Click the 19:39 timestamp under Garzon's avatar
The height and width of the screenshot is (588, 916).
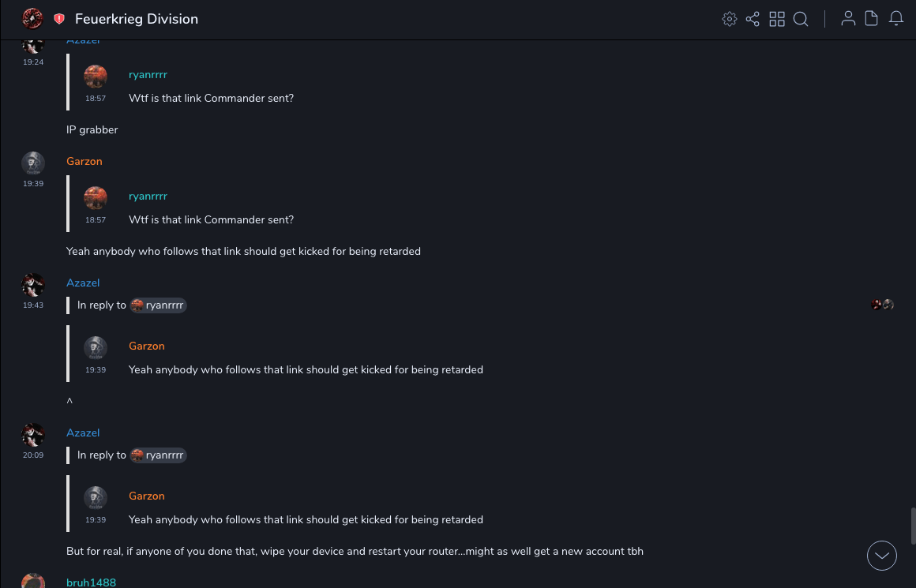coord(33,183)
